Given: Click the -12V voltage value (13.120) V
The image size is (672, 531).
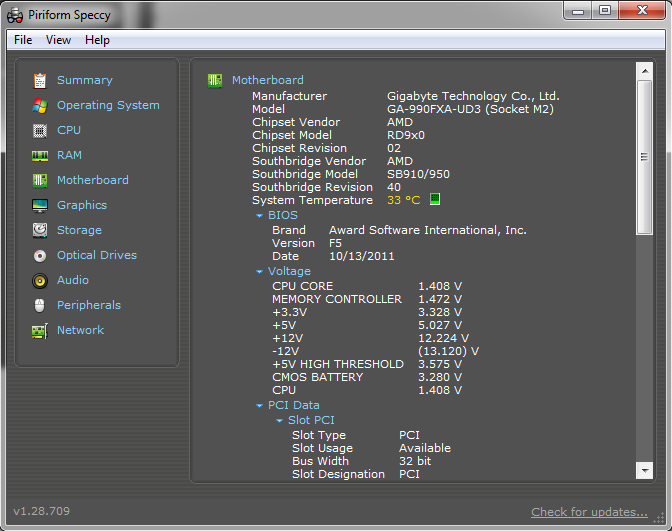Looking at the screenshot, I should click(449, 351).
